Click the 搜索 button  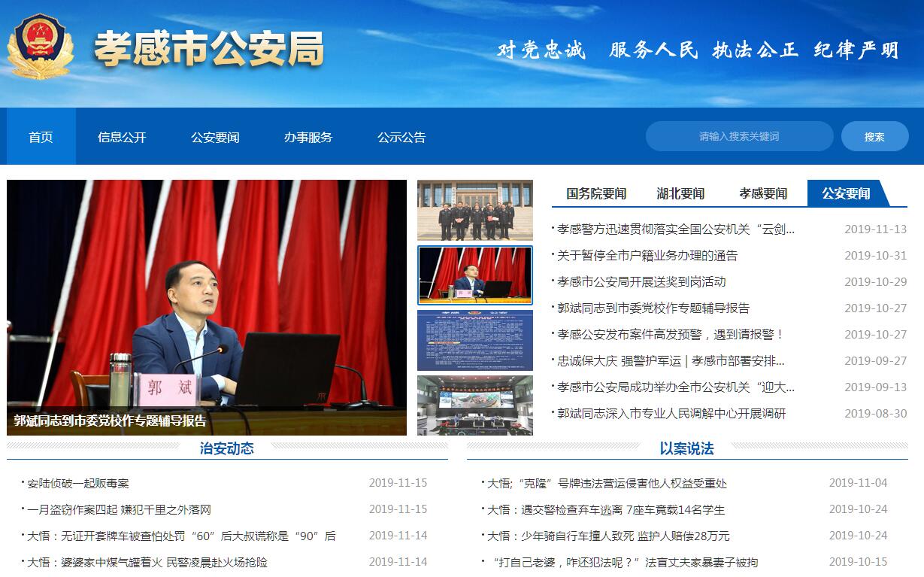[874, 136]
